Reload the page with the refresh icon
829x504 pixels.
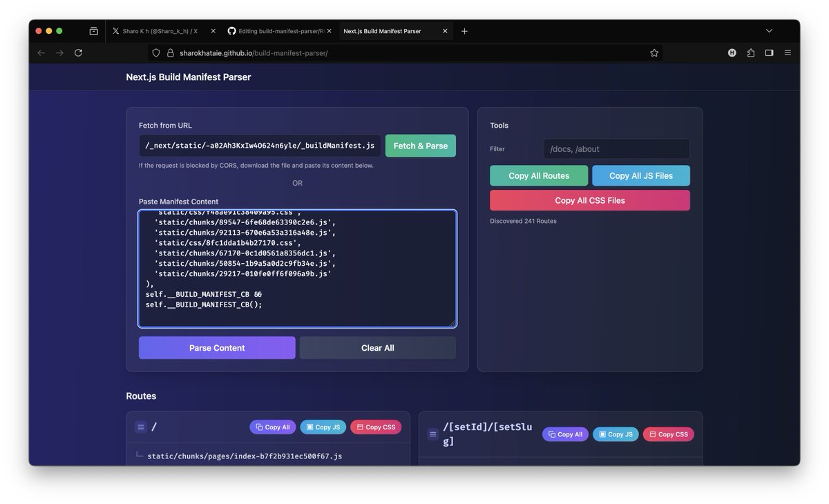78,52
